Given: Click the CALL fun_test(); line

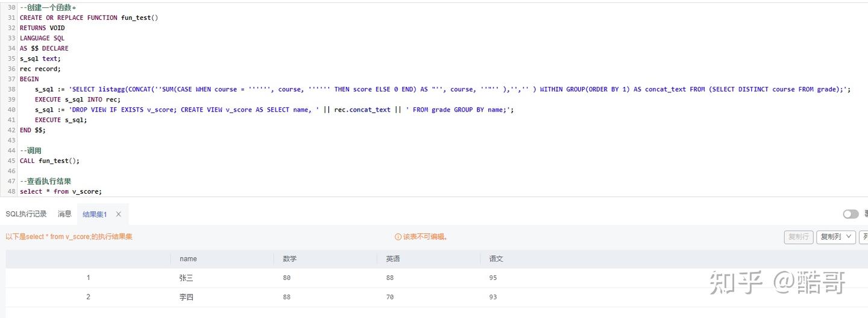Looking at the screenshot, I should 49,161.
